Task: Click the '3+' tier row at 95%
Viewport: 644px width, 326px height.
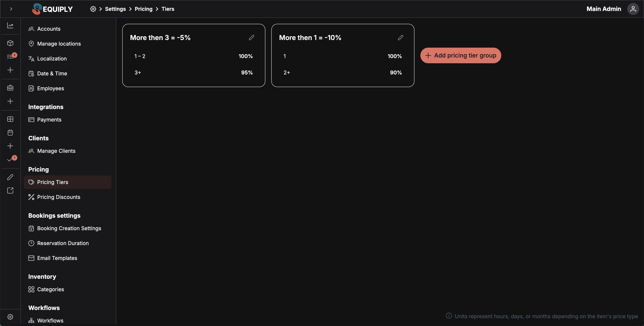Action: click(x=193, y=73)
